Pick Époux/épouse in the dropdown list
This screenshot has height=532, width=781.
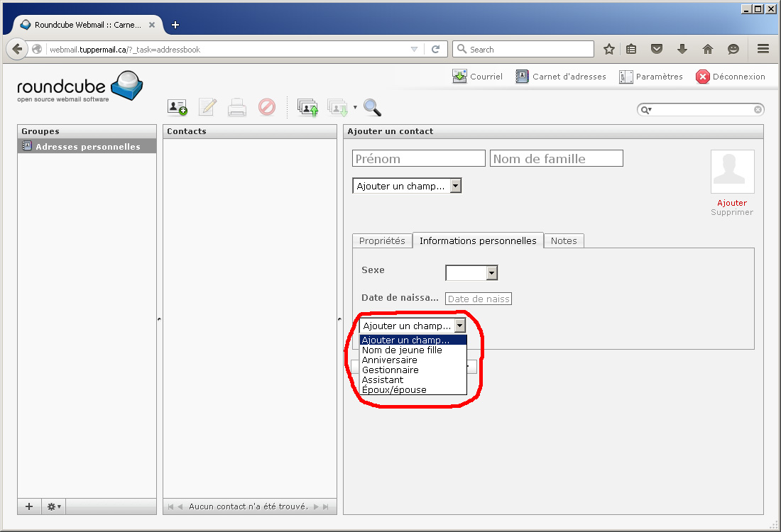tap(394, 389)
